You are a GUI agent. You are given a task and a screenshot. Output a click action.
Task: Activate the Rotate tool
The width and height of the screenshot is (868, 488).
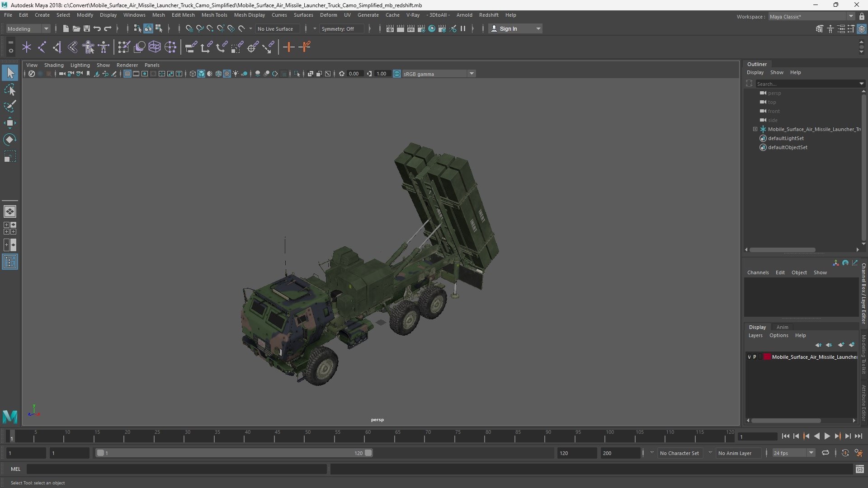[10, 140]
